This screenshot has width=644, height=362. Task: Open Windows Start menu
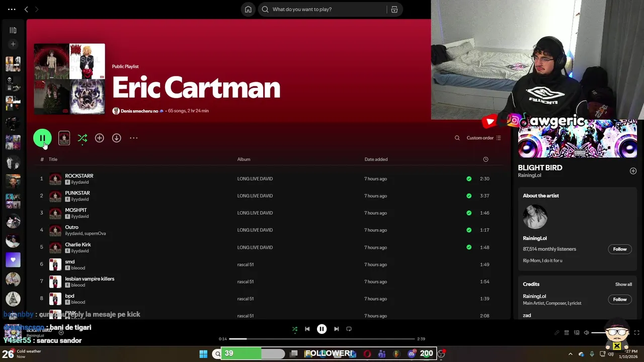point(203,354)
